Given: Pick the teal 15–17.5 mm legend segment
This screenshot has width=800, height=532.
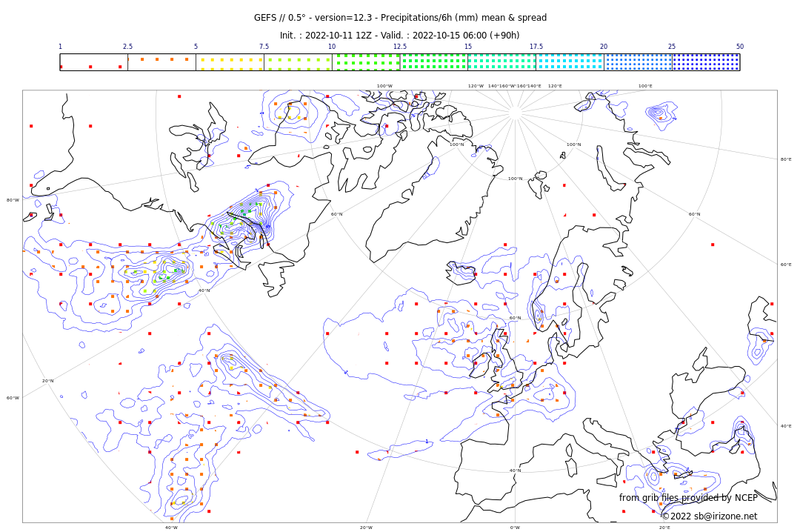Looking at the screenshot, I should click(x=502, y=62).
